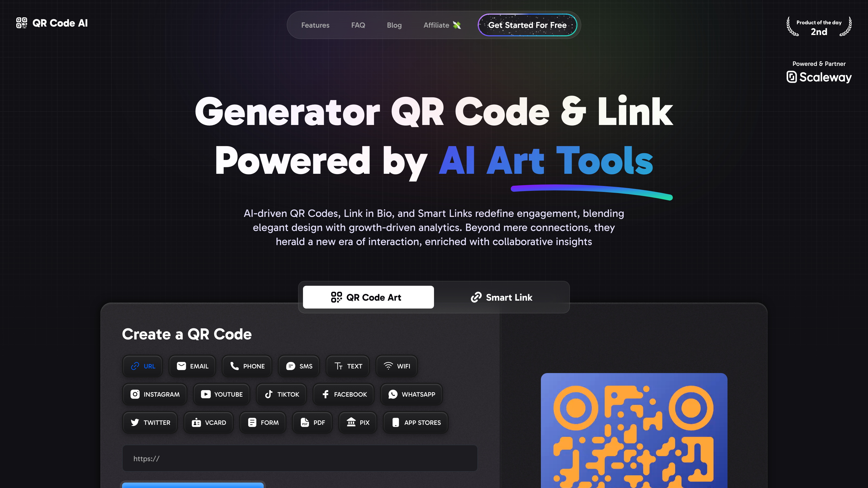The image size is (868, 488).
Task: Click the Blog navigation link
Action: click(395, 25)
